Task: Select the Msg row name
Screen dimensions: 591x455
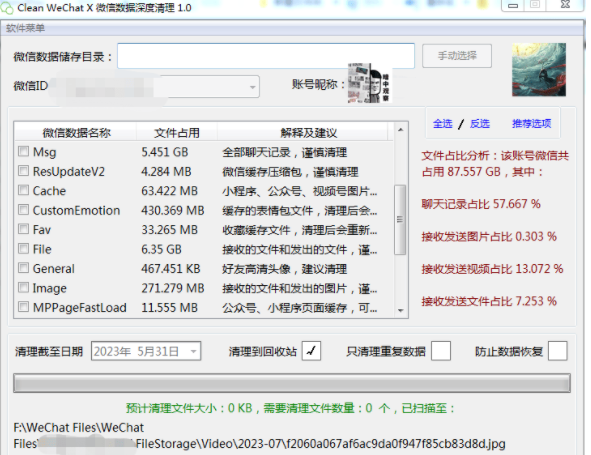Action: point(44,152)
